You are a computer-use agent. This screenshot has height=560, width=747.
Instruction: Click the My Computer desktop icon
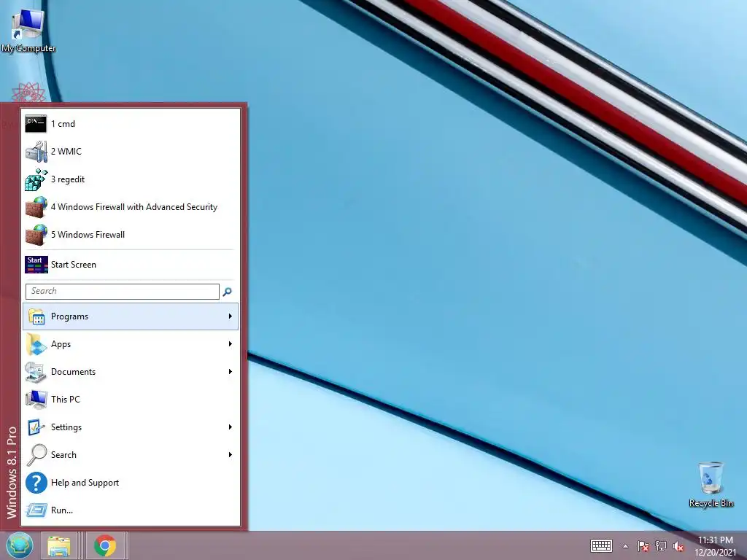click(28, 24)
